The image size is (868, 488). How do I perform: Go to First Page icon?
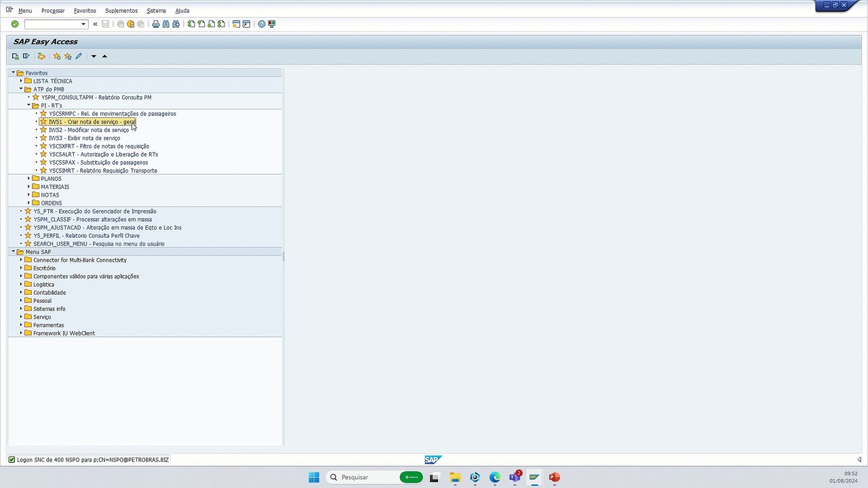point(191,24)
